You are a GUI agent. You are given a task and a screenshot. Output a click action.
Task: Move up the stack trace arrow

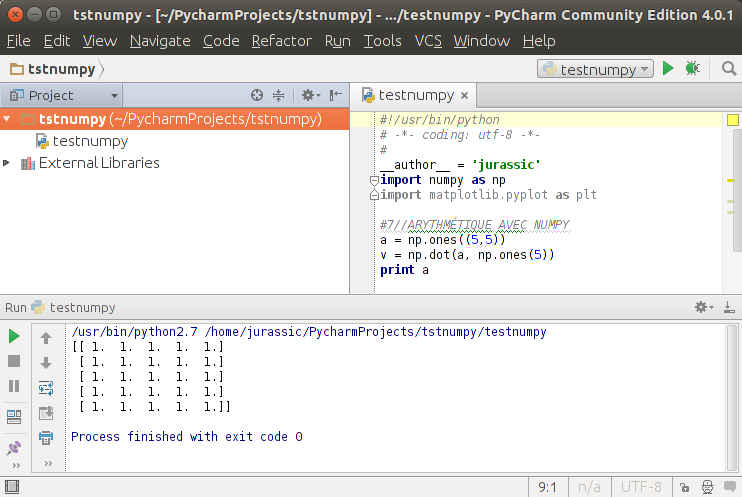(46, 338)
